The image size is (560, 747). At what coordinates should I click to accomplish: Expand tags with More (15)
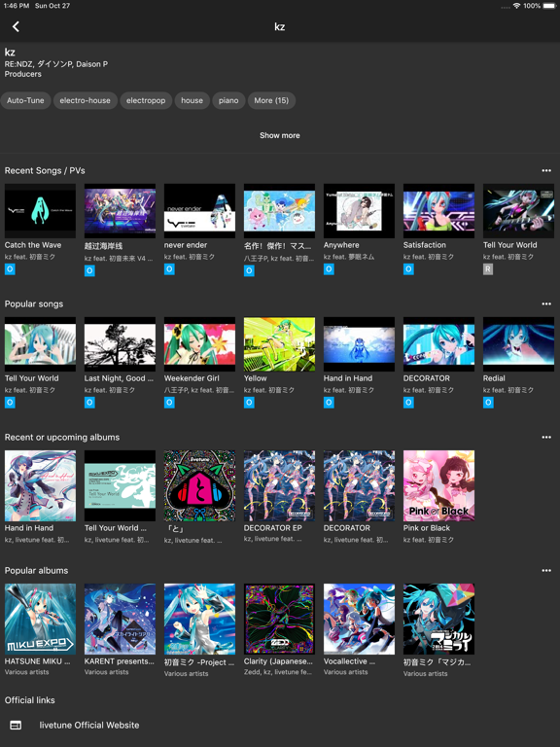(271, 100)
